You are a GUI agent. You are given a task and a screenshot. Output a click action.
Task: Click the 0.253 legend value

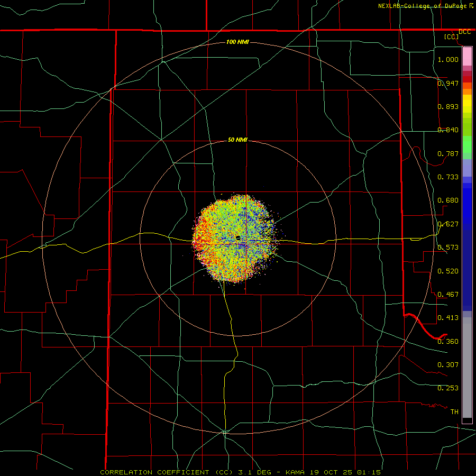coord(448,388)
